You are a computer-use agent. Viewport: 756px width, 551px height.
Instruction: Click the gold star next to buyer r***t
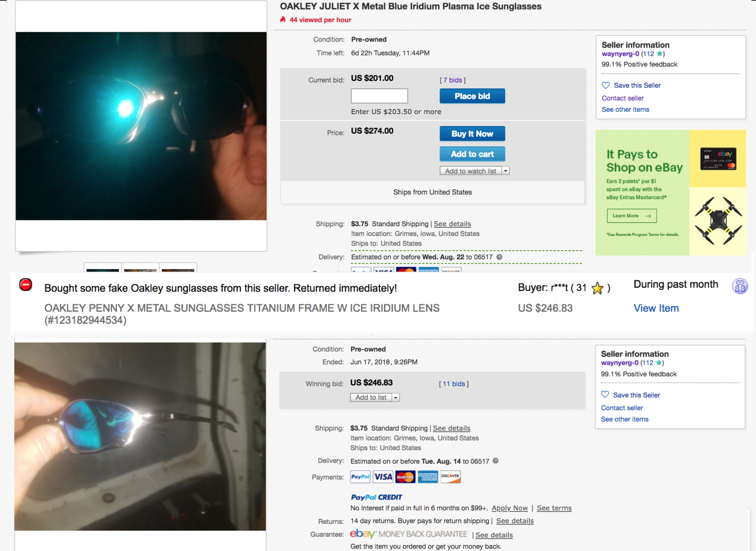coord(597,288)
